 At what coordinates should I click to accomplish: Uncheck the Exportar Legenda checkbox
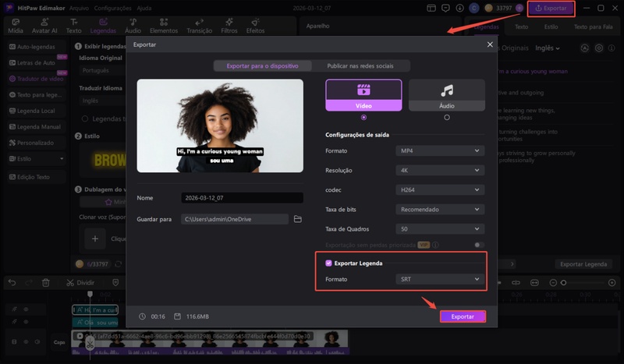click(329, 263)
